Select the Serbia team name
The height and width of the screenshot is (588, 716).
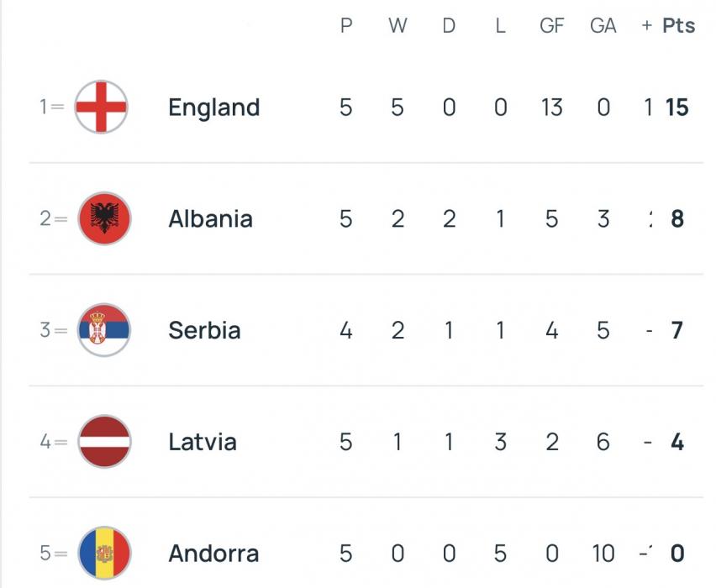(204, 331)
